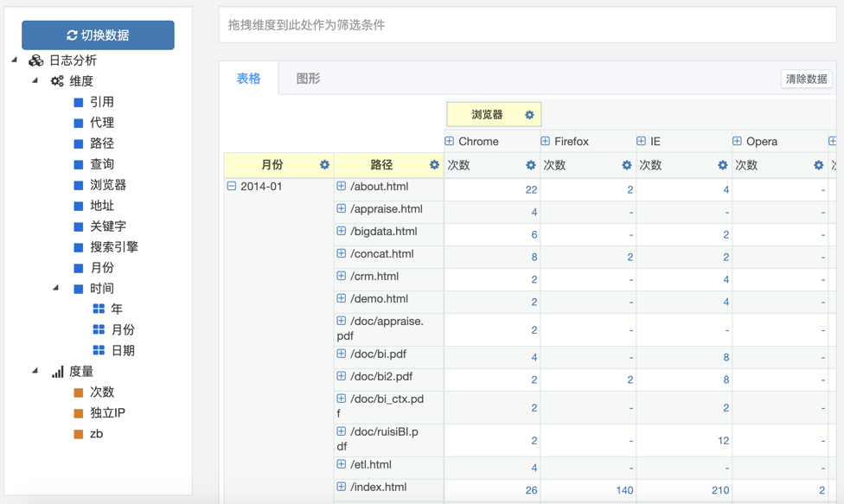The image size is (844, 504).
Task: Click the filter condition drop area
Action: 527,25
